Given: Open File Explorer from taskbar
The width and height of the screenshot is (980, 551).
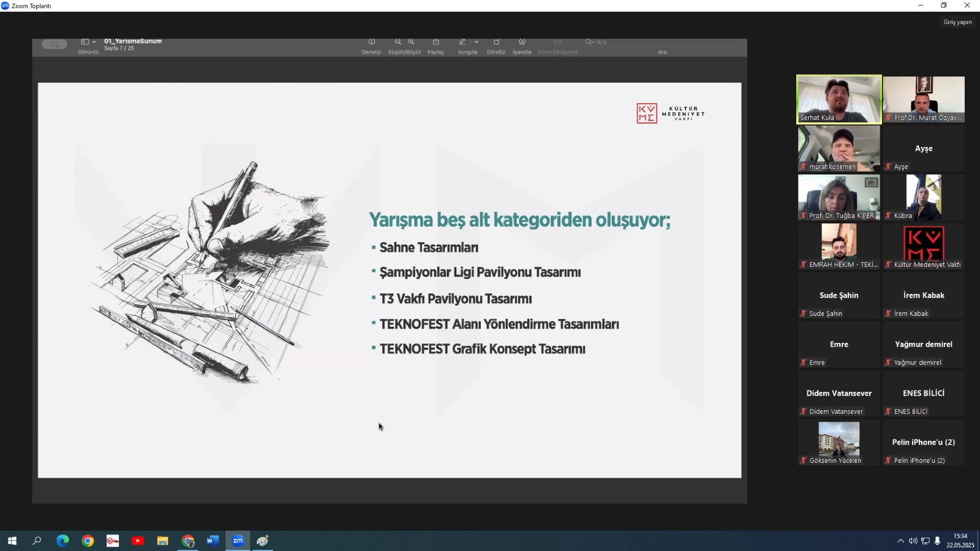Looking at the screenshot, I should pyautogui.click(x=162, y=541).
